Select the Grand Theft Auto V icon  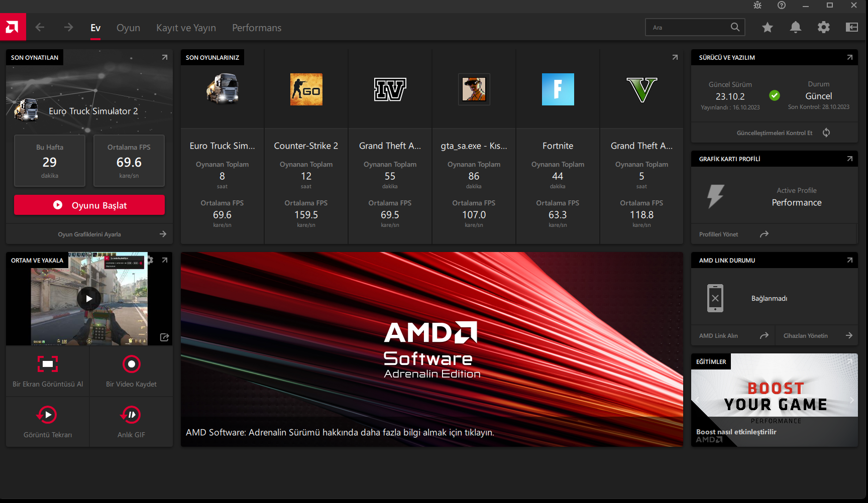[x=641, y=89]
